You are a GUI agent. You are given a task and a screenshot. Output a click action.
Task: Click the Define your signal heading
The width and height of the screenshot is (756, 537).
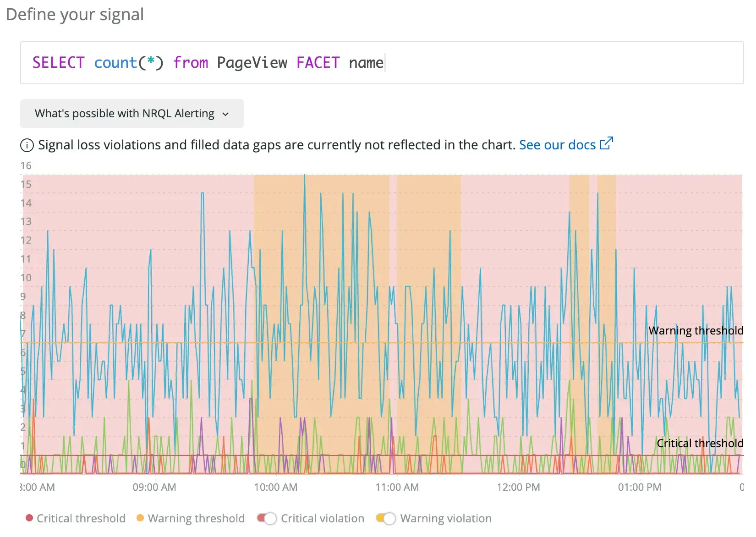(75, 14)
